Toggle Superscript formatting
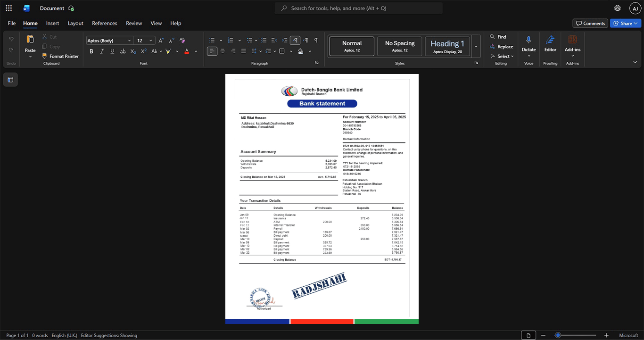This screenshot has width=644, height=340. pyautogui.click(x=143, y=51)
